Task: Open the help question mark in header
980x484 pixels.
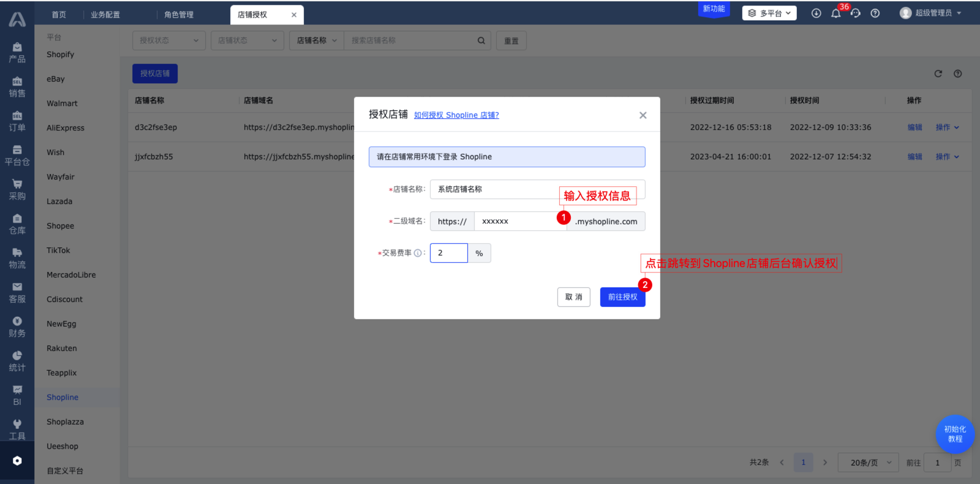Action: click(x=875, y=13)
